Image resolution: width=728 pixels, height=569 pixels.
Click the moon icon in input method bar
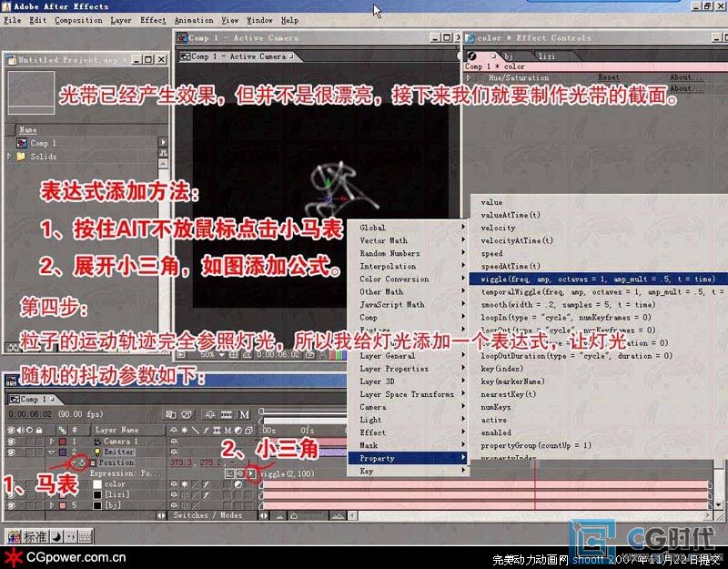56,537
